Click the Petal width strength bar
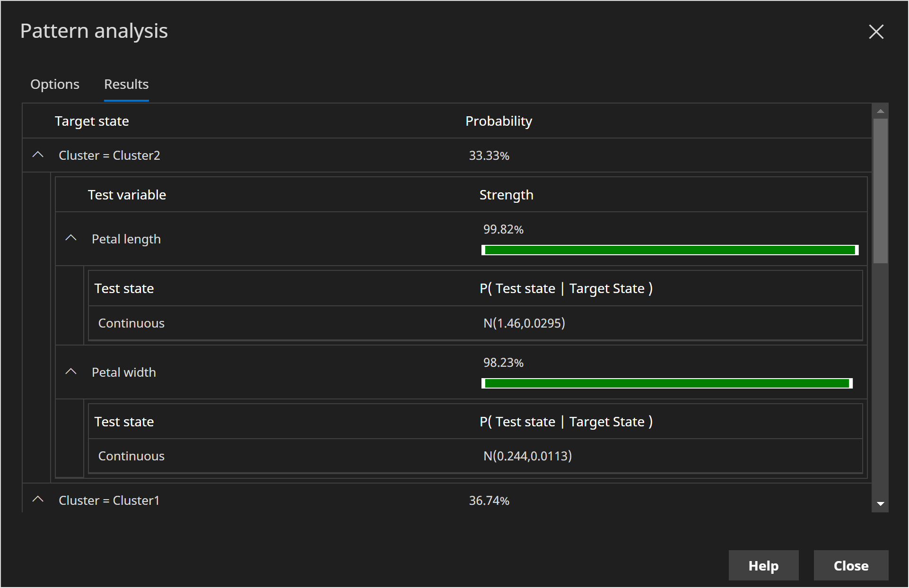 (x=667, y=383)
